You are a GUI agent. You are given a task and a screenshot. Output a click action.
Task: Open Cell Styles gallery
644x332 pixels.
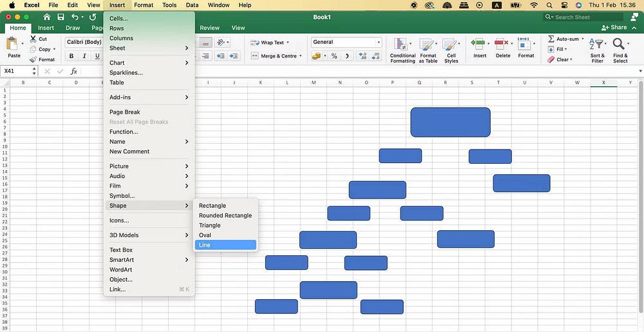451,50
